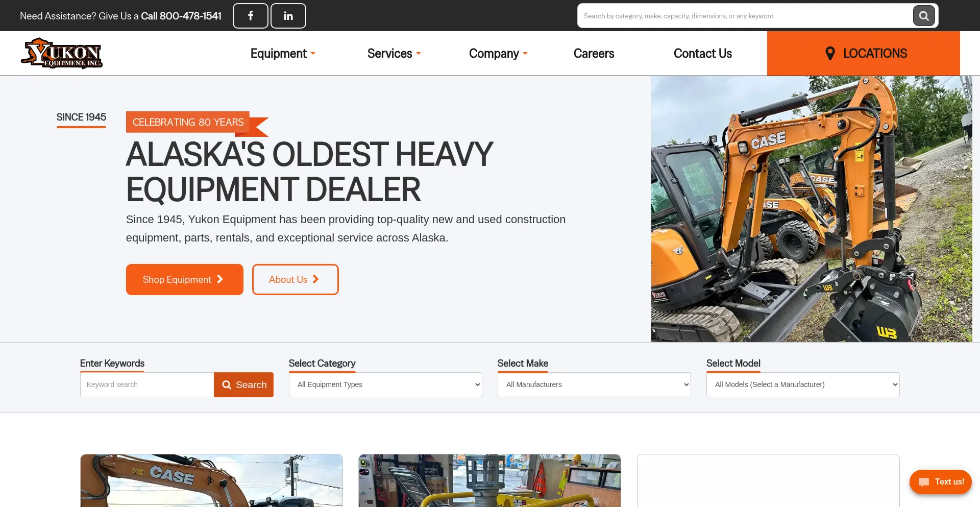Click the magnifier search button in top bar
This screenshot has height=507, width=980.
click(924, 16)
